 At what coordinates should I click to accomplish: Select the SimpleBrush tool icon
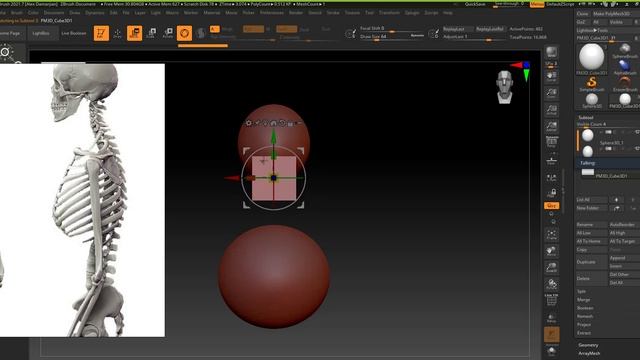tap(591, 84)
